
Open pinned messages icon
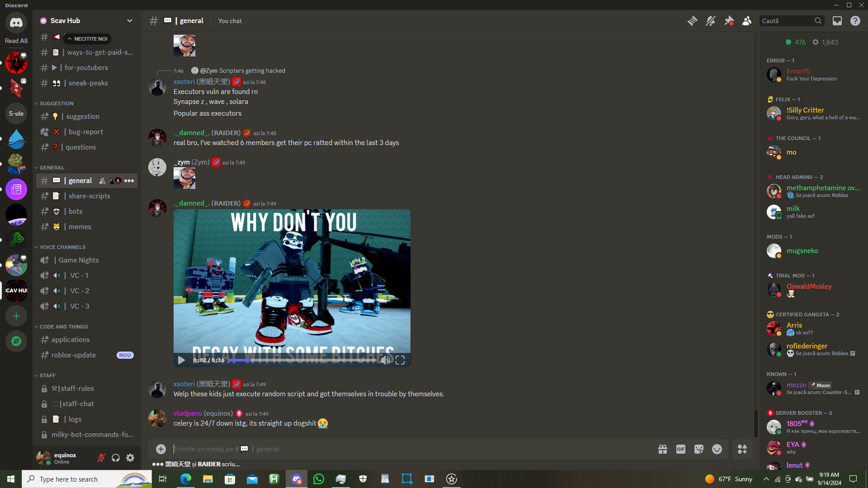point(729,21)
